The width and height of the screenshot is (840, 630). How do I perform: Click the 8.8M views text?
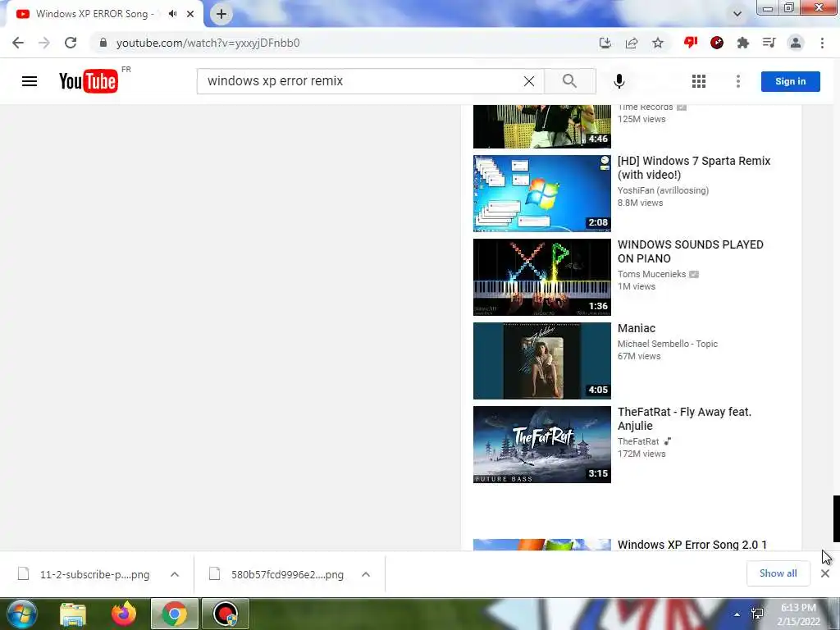(x=640, y=203)
